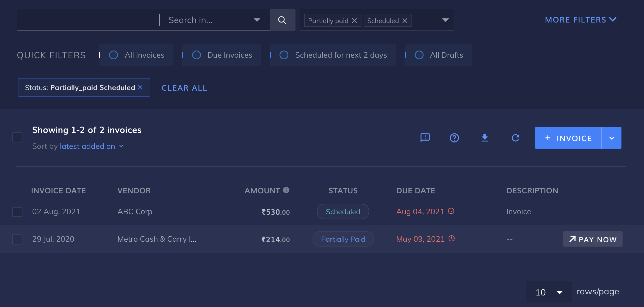The height and width of the screenshot is (307, 644).
Task: Click the Partially Paid status badge
Action: [343, 239]
